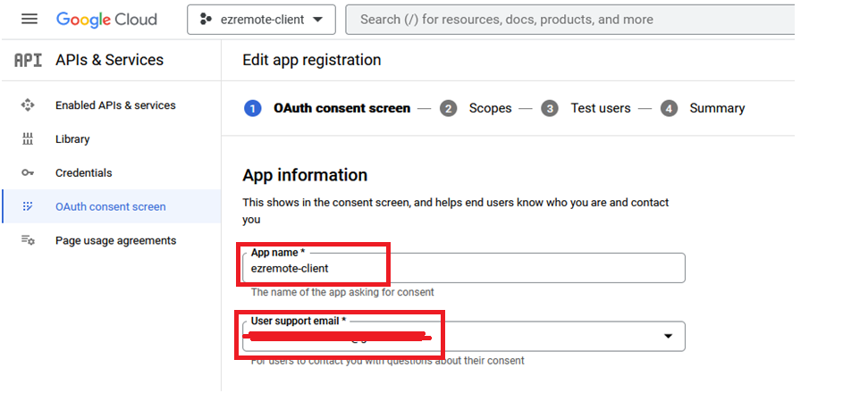Click the APIs & Services heading

click(110, 60)
